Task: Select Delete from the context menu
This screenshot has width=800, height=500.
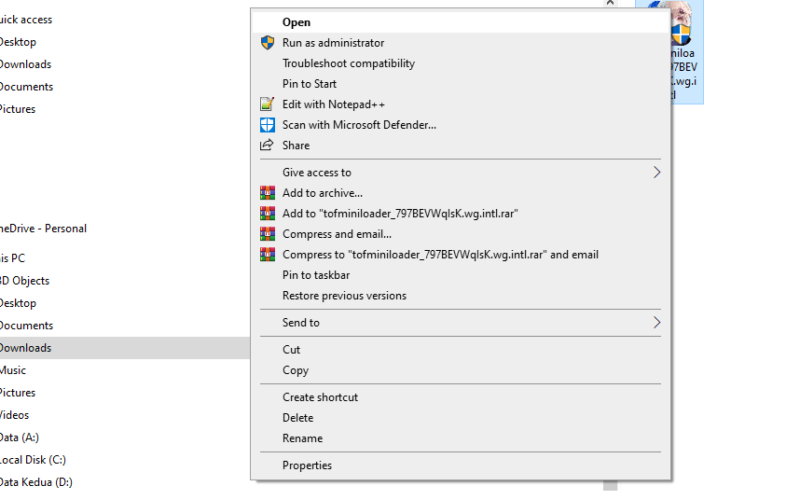Action: tap(460, 417)
